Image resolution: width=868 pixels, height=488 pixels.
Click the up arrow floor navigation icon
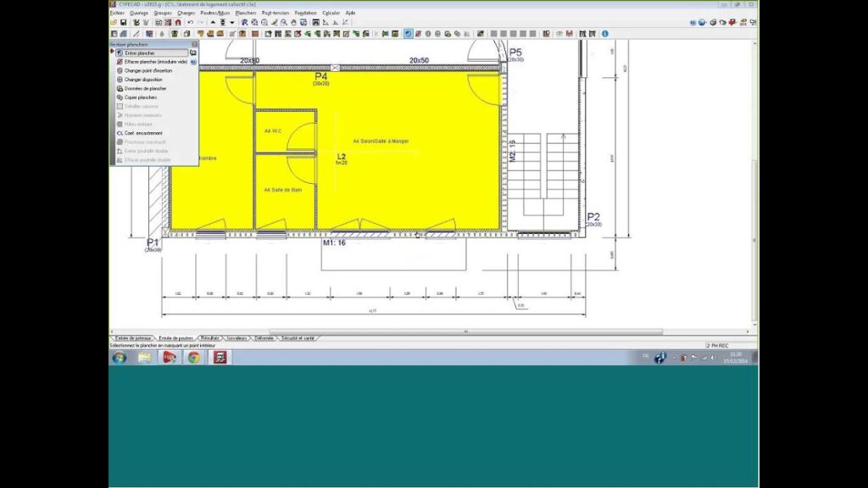pyautogui.click(x=213, y=22)
